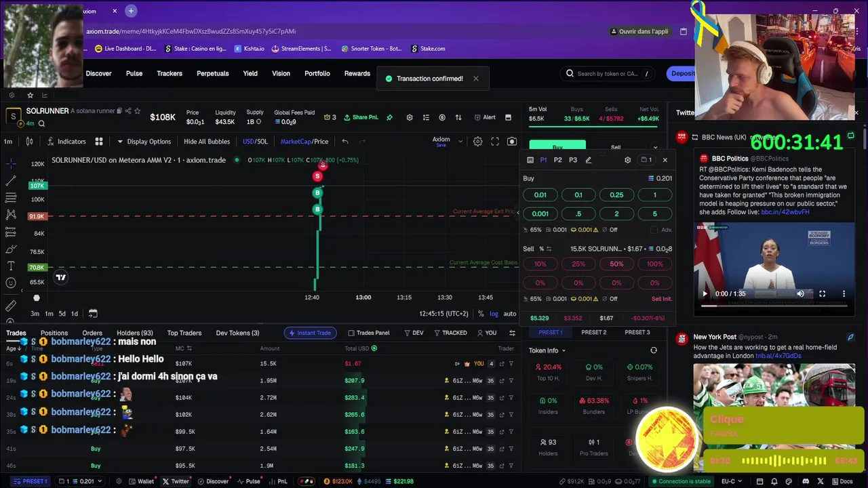Select the text annotation tool
The height and width of the screenshot is (488, 868).
coord(11,266)
